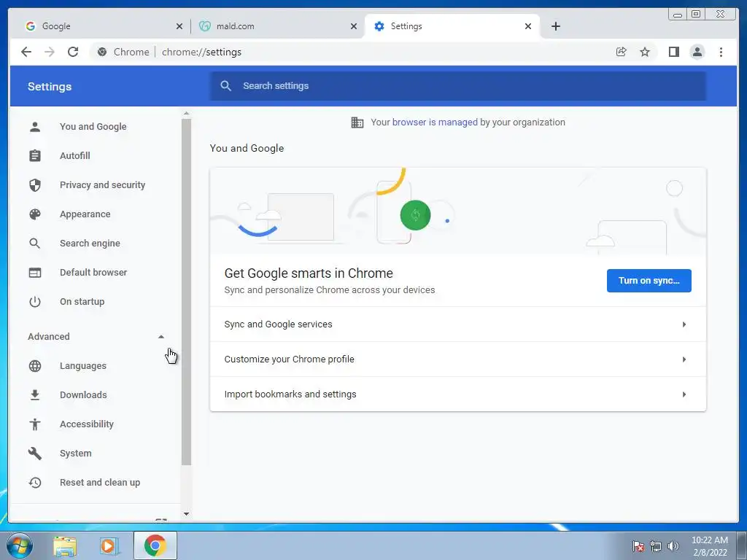Viewport: 747px width, 560px height.
Task: Click the Accessibility figure icon
Action: click(x=35, y=424)
